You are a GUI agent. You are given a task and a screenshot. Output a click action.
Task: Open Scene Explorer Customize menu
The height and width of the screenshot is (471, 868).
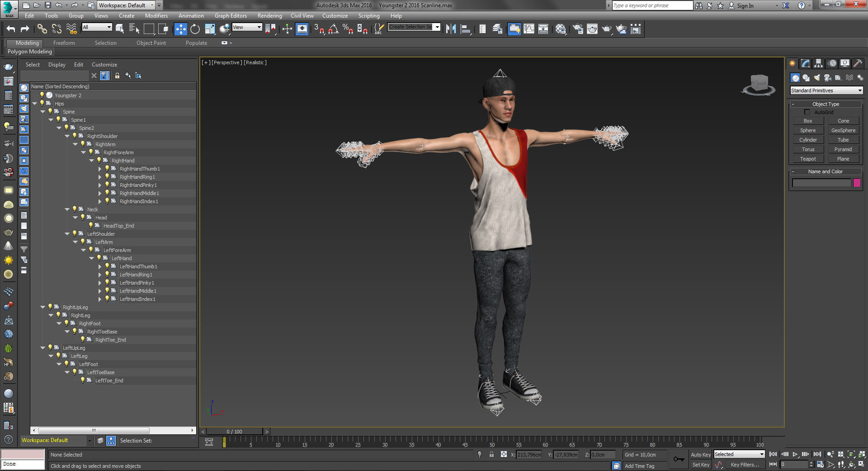104,65
